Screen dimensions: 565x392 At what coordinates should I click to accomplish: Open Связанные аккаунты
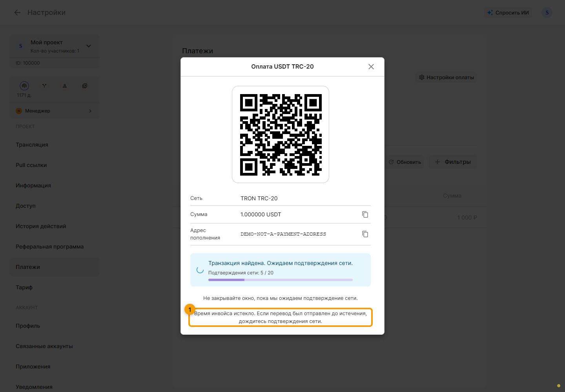pos(55,346)
